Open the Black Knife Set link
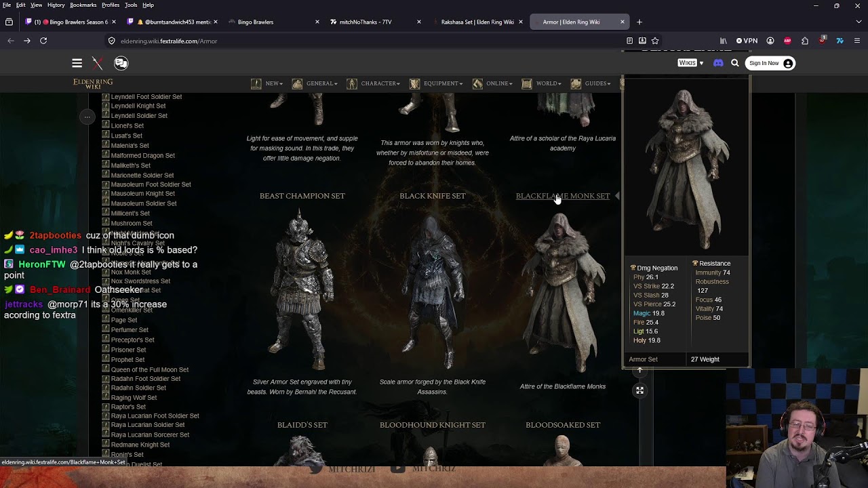This screenshot has width=868, height=488. point(433,196)
